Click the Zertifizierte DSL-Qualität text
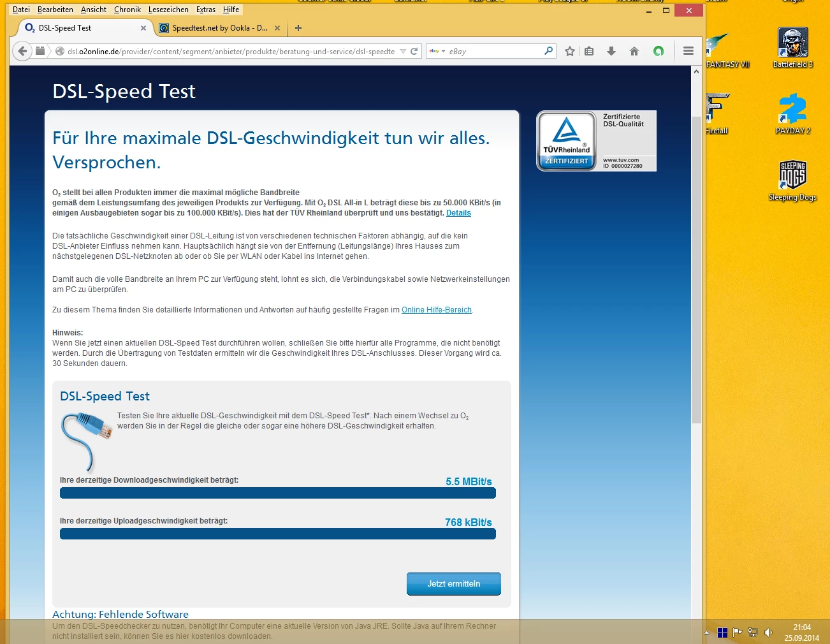Screen dimensions: 830x644 pos(623,121)
